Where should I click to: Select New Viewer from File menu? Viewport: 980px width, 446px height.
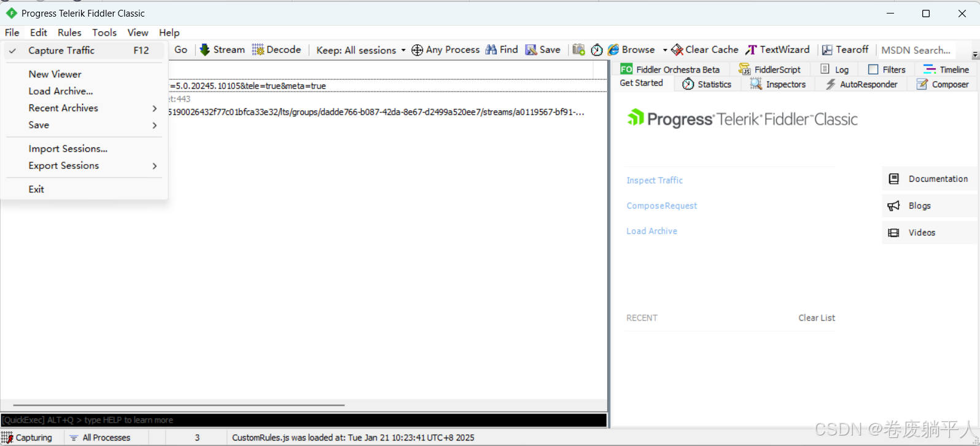click(85, 74)
